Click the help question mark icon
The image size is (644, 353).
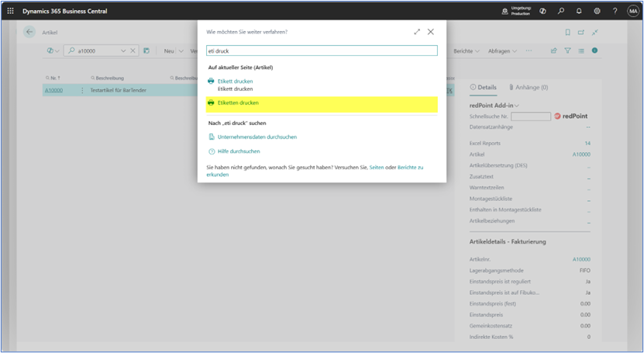point(615,11)
